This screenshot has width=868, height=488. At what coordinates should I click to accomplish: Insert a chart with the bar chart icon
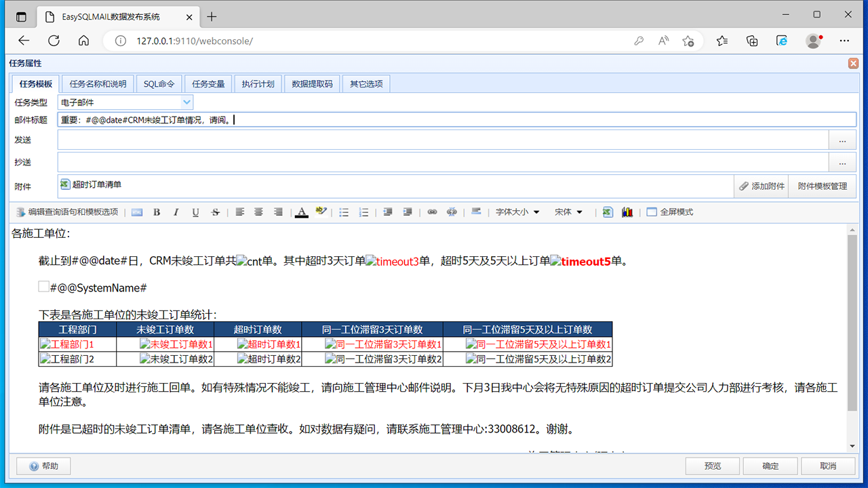click(x=627, y=211)
